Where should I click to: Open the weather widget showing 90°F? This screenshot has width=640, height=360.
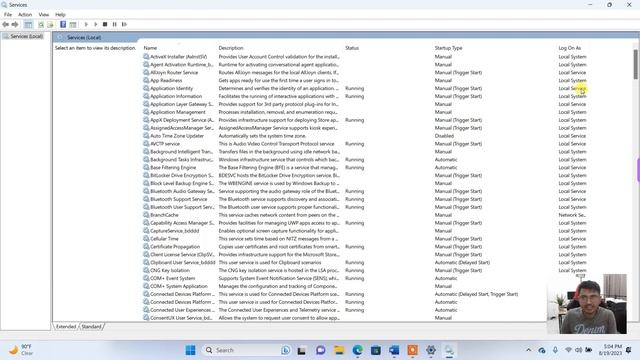click(x=21, y=350)
